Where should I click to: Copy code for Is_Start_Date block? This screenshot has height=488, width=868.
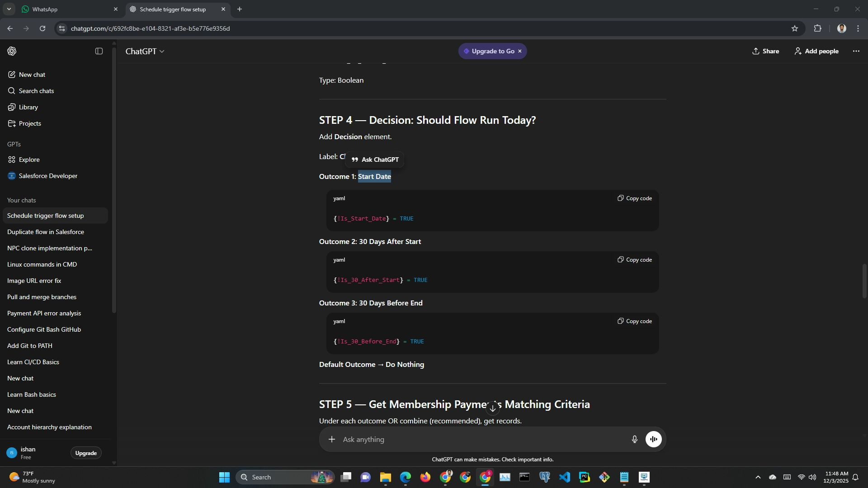(x=635, y=198)
